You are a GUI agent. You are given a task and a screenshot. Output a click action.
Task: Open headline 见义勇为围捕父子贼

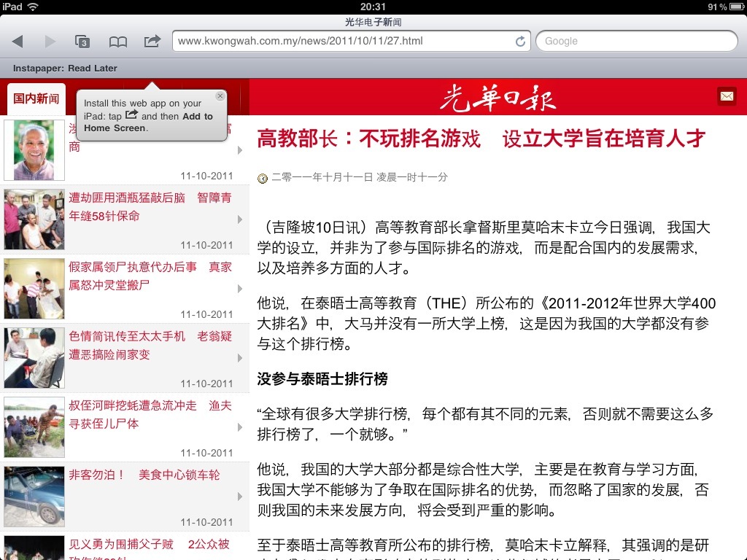(x=149, y=548)
